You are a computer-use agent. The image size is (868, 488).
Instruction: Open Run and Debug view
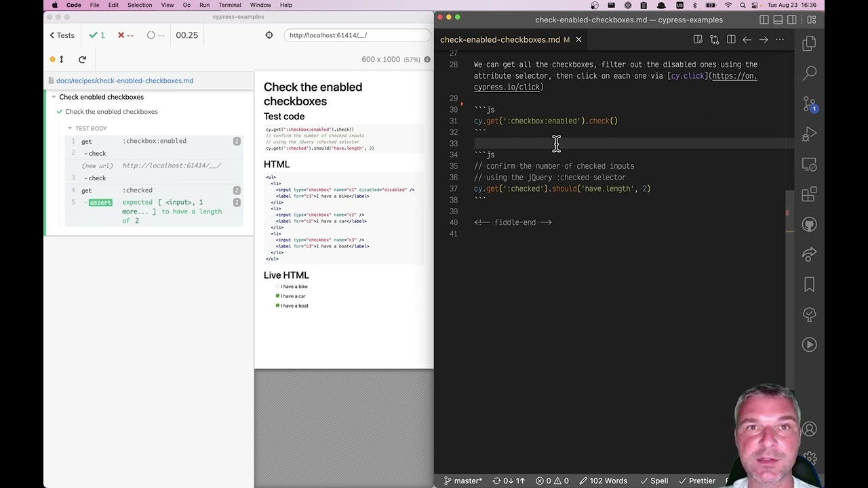[x=809, y=134]
